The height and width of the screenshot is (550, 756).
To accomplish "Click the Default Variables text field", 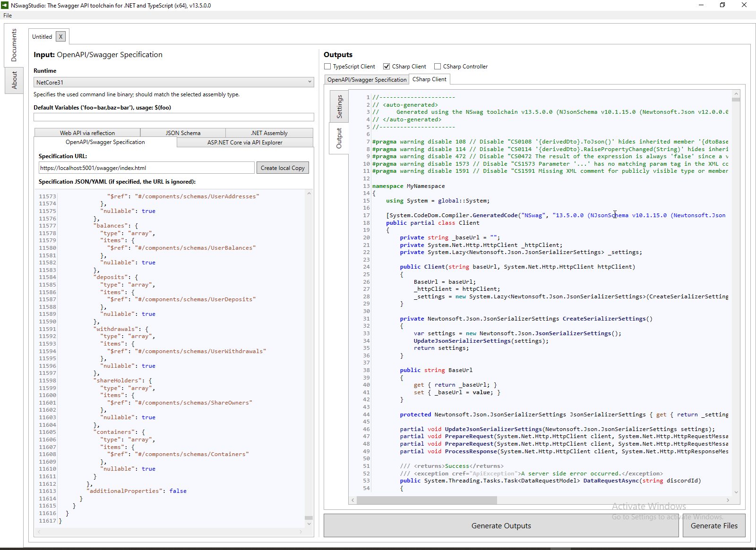I will 173,117.
